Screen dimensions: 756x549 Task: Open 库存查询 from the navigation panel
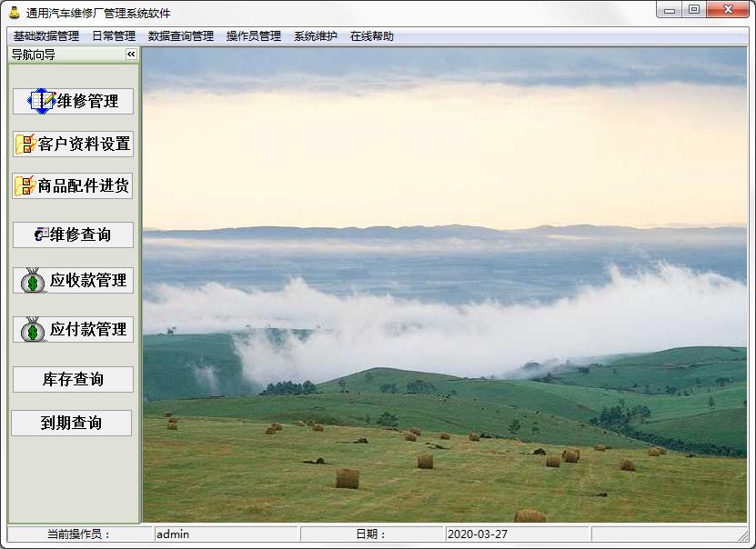click(73, 380)
